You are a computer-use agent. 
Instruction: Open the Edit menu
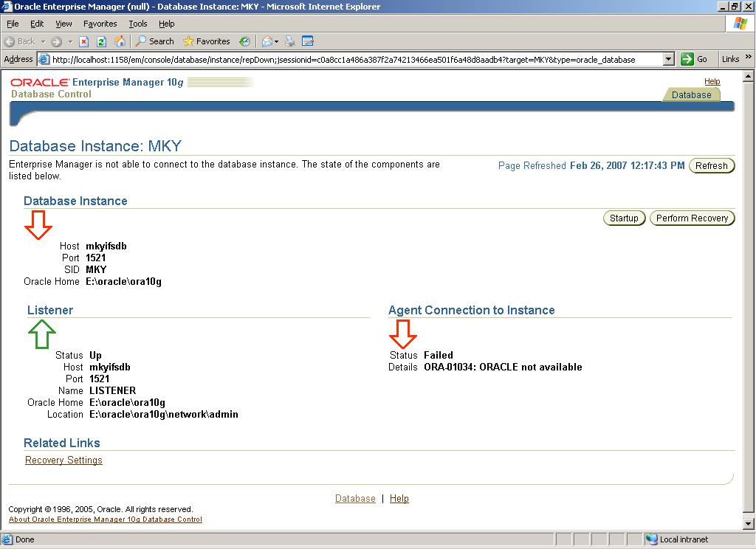pyautogui.click(x=37, y=24)
